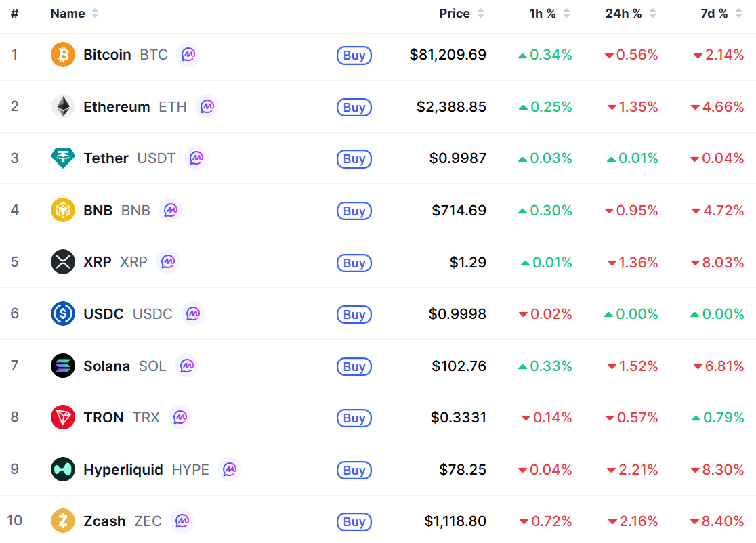Open the TRON red logo icon
Screen dimensions: 756x543
pyautogui.click(x=63, y=417)
